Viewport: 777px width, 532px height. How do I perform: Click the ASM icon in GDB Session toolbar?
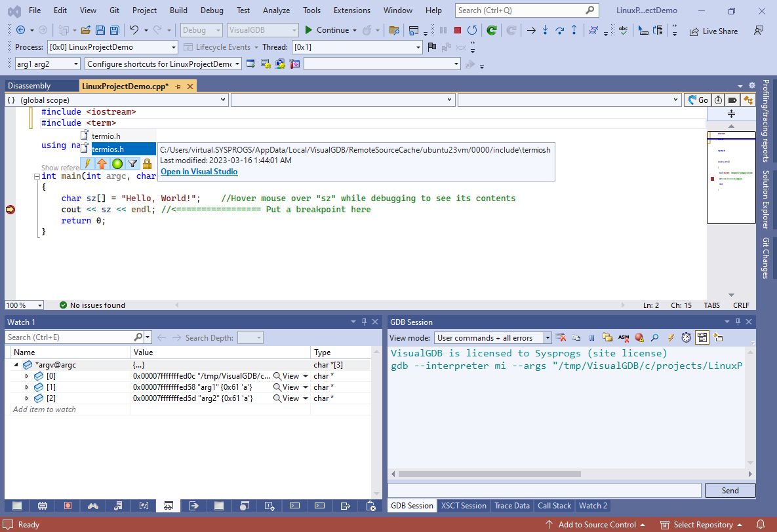click(623, 338)
